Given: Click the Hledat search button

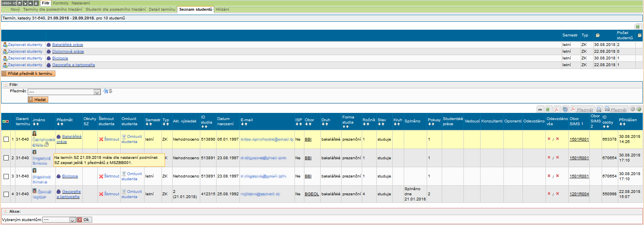Looking at the screenshot, I should point(38,99).
